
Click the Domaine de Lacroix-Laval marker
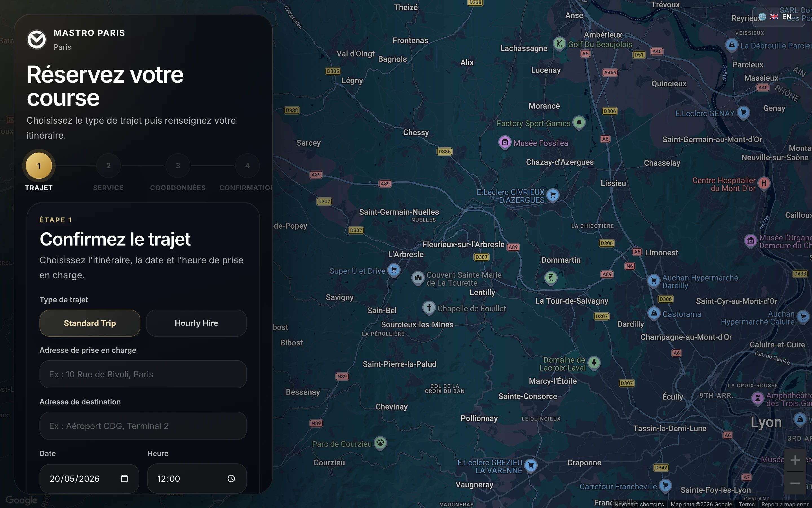[x=594, y=363]
